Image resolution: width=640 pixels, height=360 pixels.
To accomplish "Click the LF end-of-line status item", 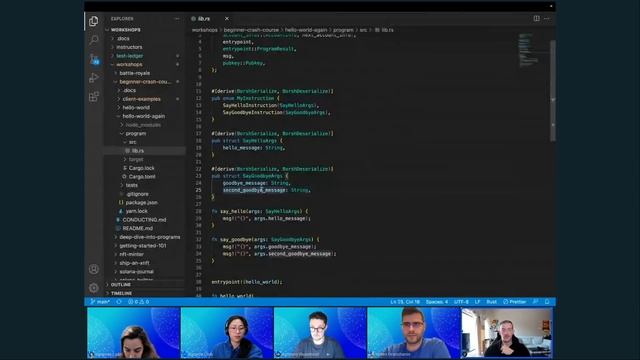I will point(477,302).
